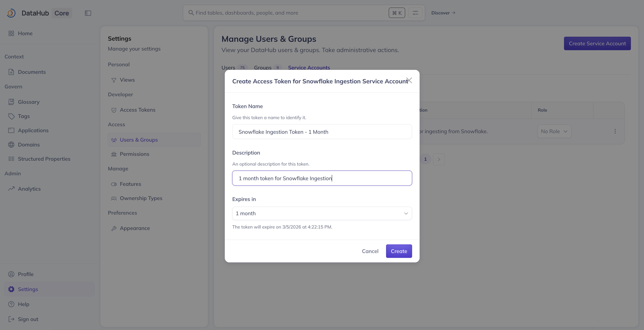Click the Glossary book icon
Viewport: 644px width, 330px height.
coord(11,102)
